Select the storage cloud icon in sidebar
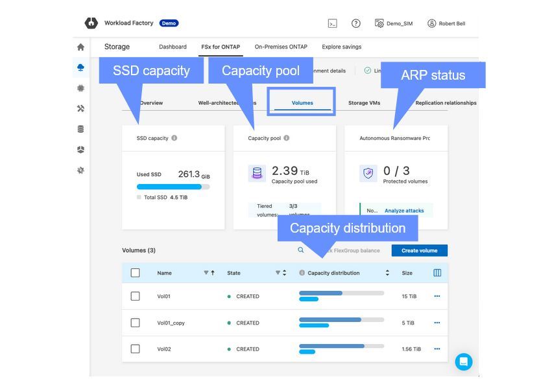552x392 pixels. coord(80,67)
